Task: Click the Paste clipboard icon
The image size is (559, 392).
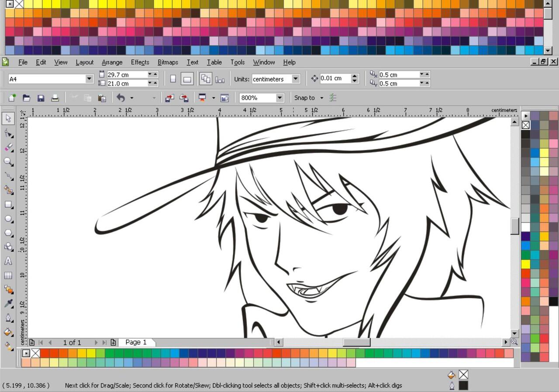Action: [x=102, y=98]
